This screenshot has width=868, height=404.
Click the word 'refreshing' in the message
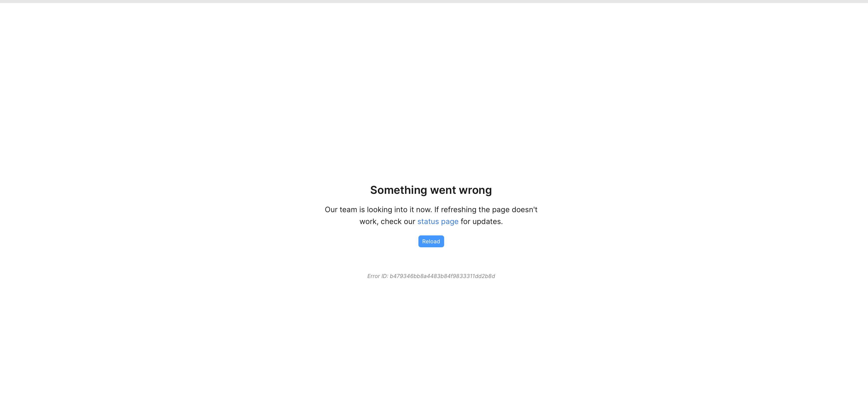(458, 210)
